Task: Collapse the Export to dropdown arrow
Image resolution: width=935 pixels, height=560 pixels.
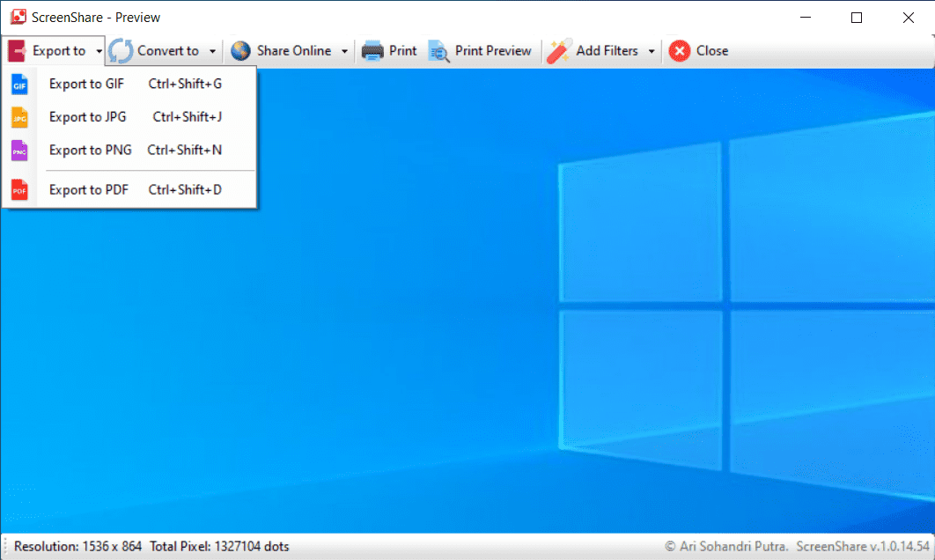Action: pyautogui.click(x=99, y=51)
